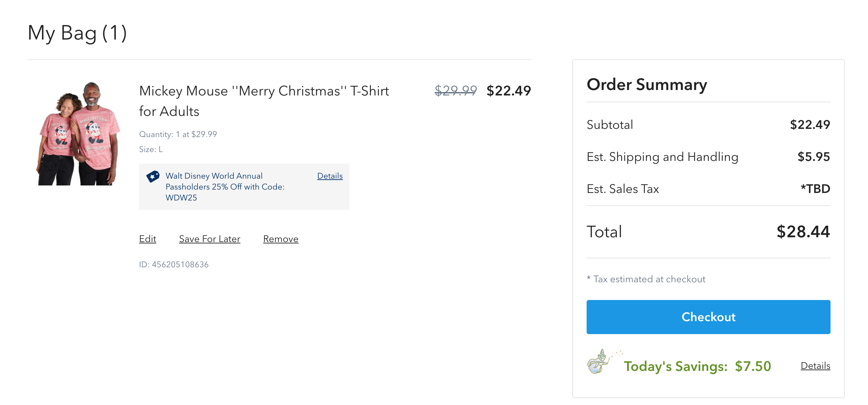Save the T-Shirt for later
Image resolution: width=868 pixels, height=405 pixels.
pos(210,239)
